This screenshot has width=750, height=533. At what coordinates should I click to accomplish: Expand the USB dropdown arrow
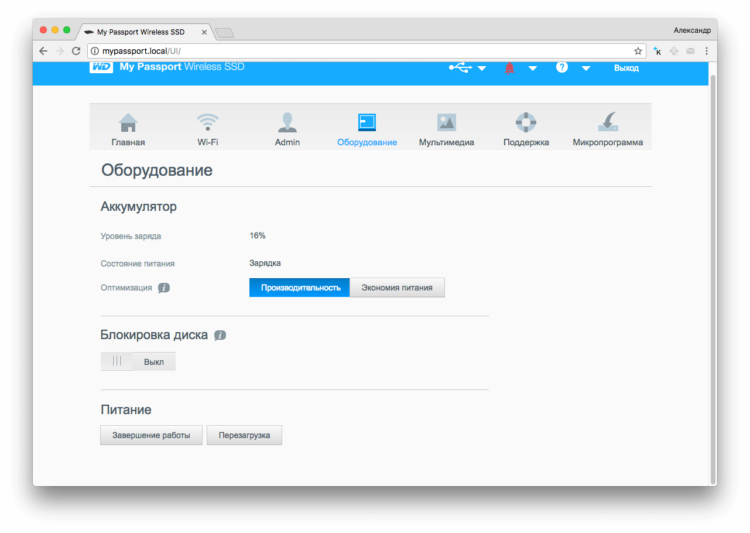tap(482, 68)
